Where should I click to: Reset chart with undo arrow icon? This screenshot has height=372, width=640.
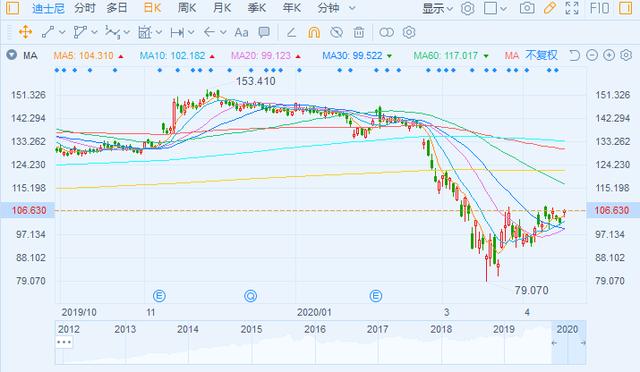[x=574, y=55]
